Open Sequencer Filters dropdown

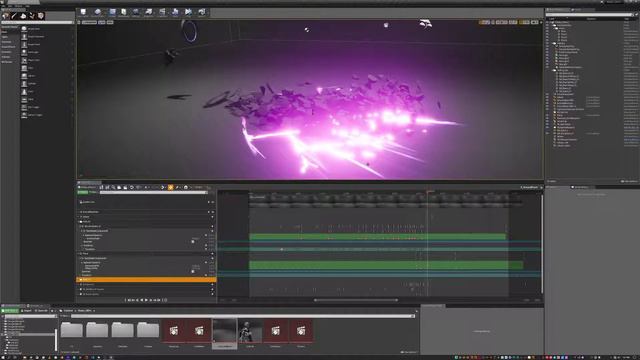click(x=93, y=192)
